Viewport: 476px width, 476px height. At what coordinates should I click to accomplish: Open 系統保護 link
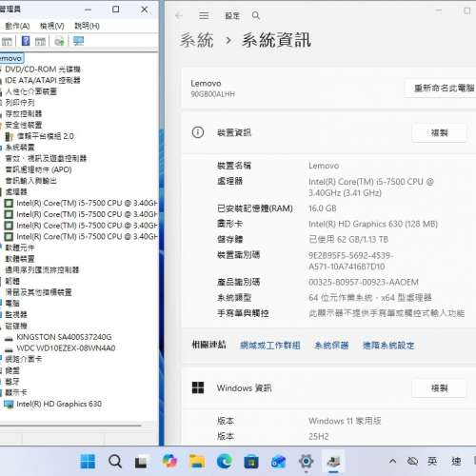point(331,346)
